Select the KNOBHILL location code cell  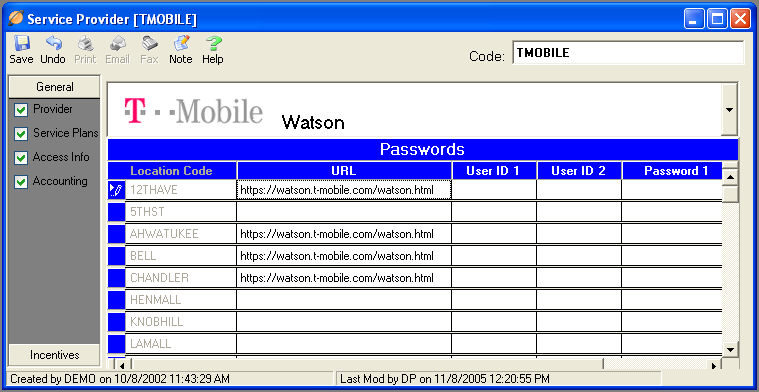point(181,322)
